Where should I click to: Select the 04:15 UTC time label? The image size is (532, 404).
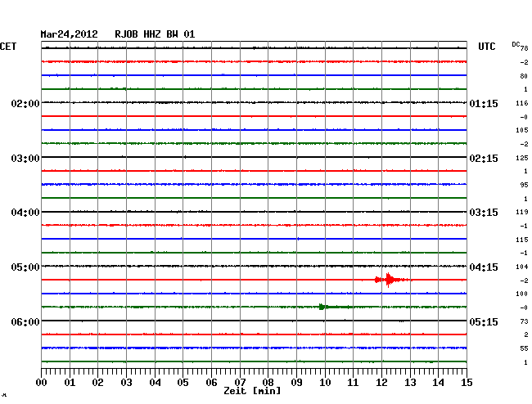point(484,267)
